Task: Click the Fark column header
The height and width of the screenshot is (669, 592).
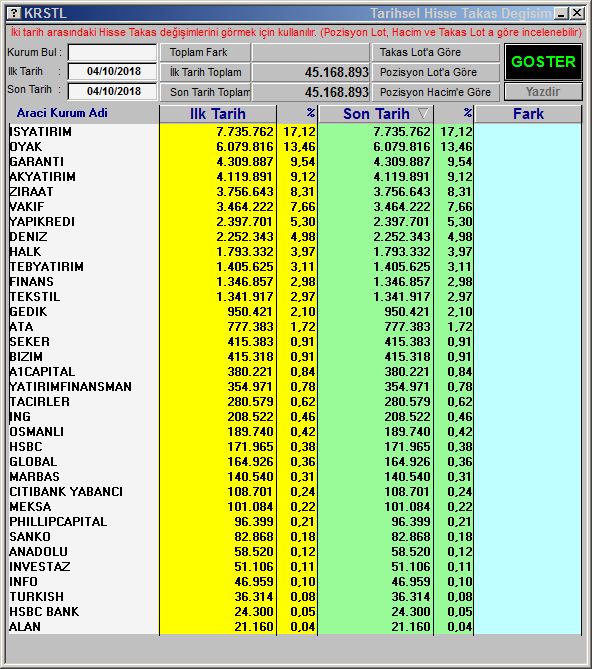Action: [528, 114]
